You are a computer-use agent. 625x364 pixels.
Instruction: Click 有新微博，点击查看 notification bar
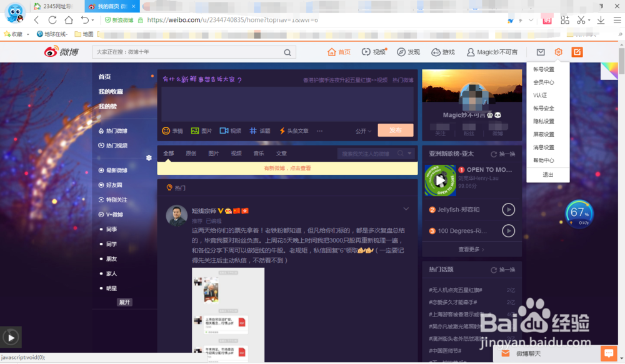pyautogui.click(x=287, y=168)
